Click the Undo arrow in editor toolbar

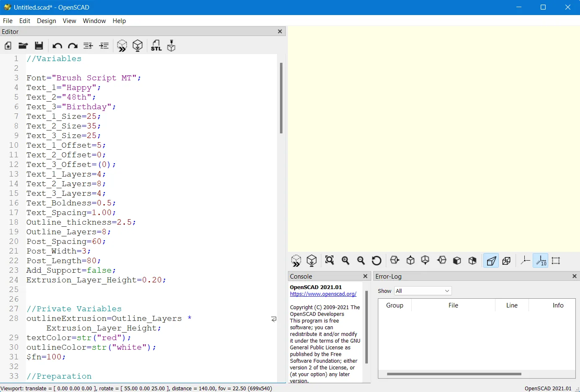[57, 46]
